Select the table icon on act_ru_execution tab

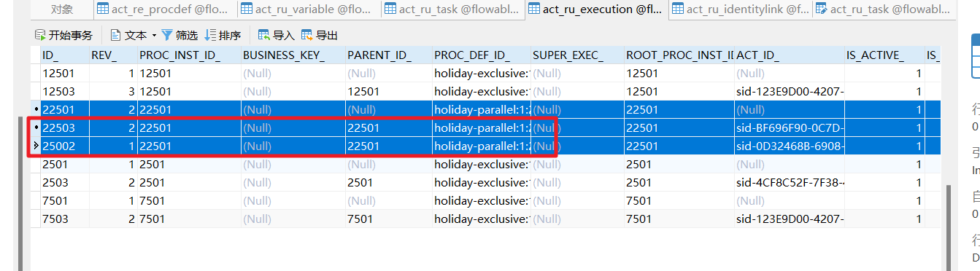point(534,9)
